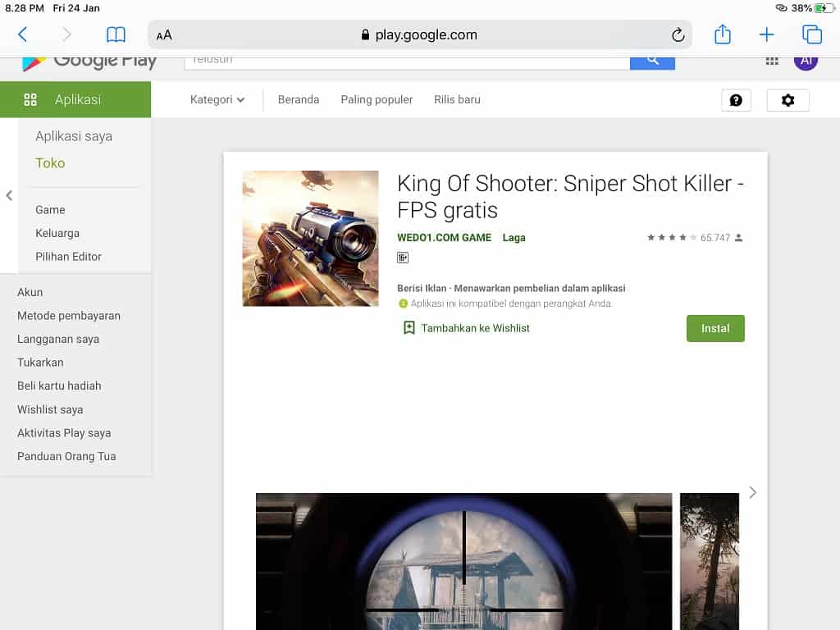
Task: Click the green Instal button
Action: 715,328
